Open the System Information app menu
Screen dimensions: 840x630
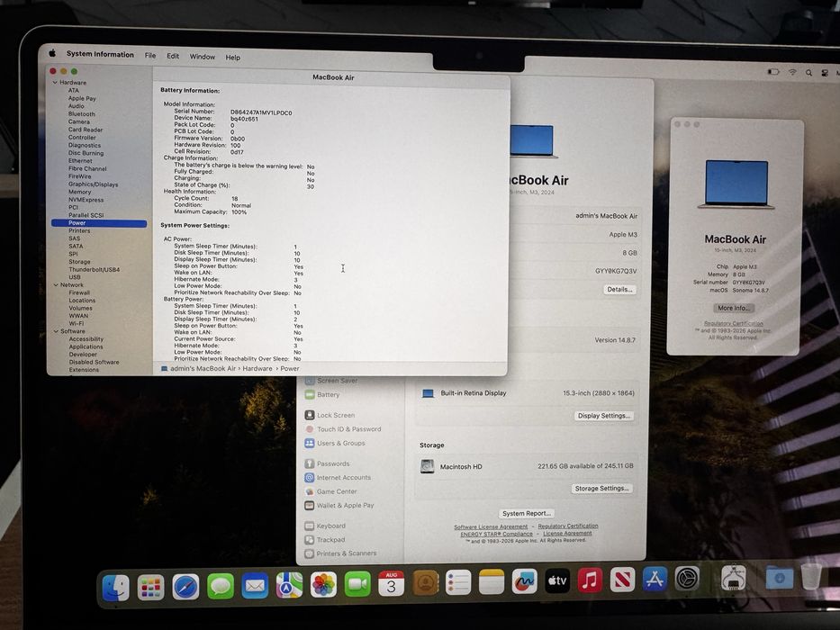(x=100, y=54)
